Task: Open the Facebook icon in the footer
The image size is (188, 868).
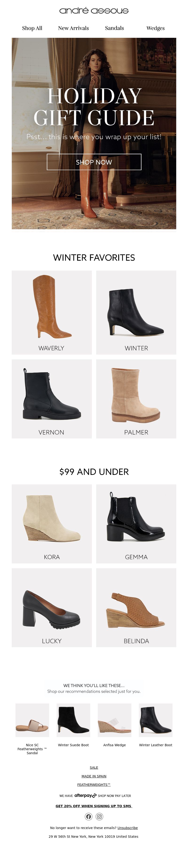Action: pyautogui.click(x=88, y=816)
